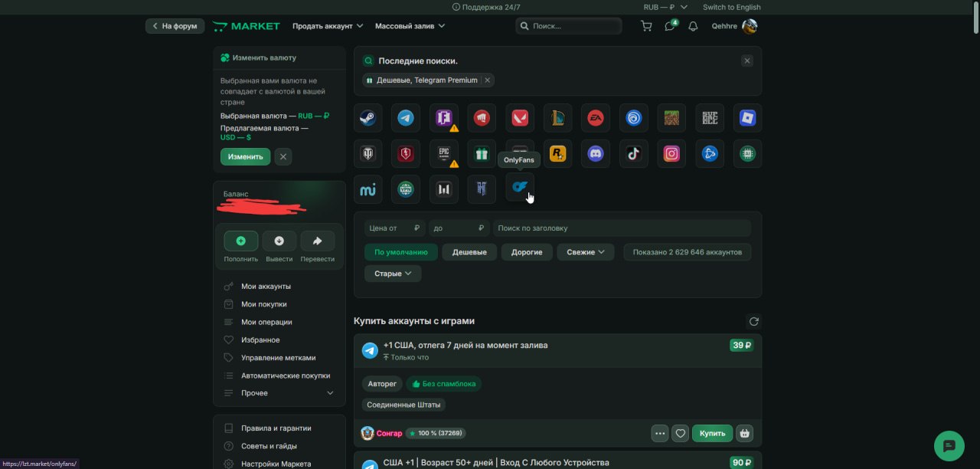Open the Ubisoft accounts category
The image size is (980, 469).
point(634,118)
